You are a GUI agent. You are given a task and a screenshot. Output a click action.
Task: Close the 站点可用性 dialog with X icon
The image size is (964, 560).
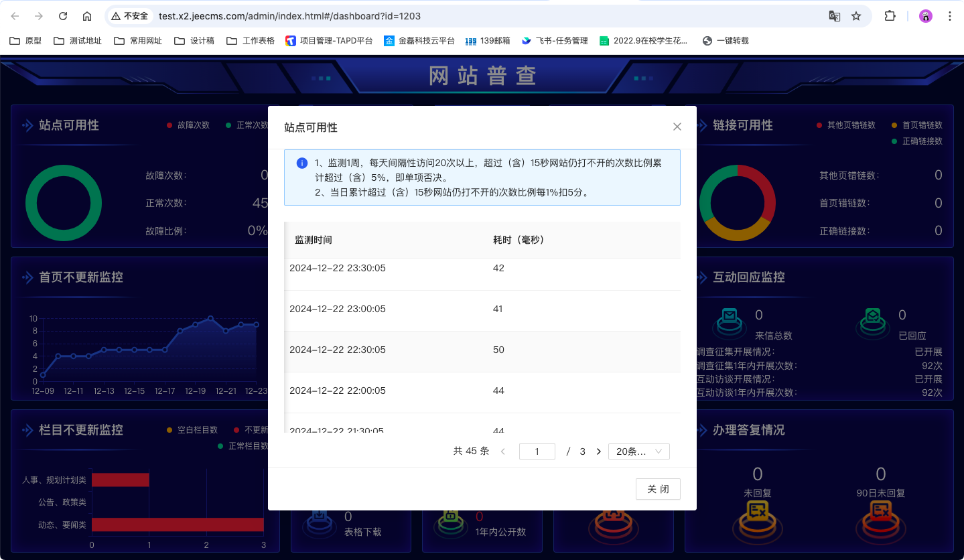pos(677,127)
